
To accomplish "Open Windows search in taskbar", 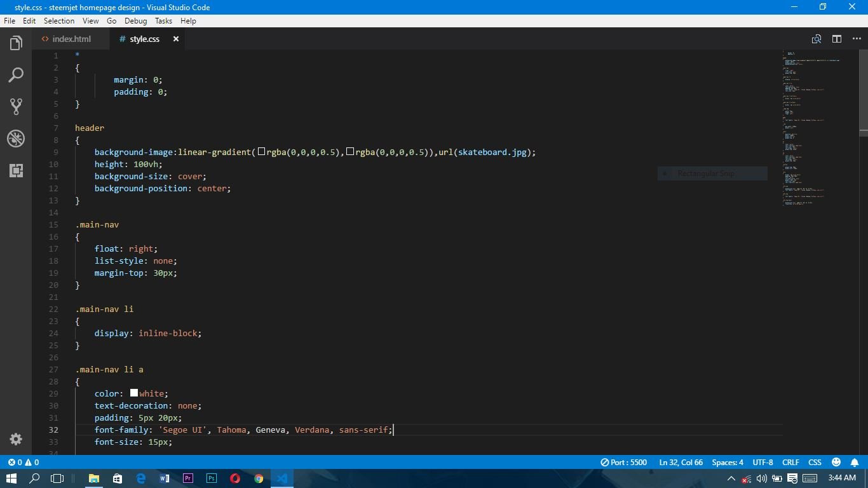I will [35, 478].
